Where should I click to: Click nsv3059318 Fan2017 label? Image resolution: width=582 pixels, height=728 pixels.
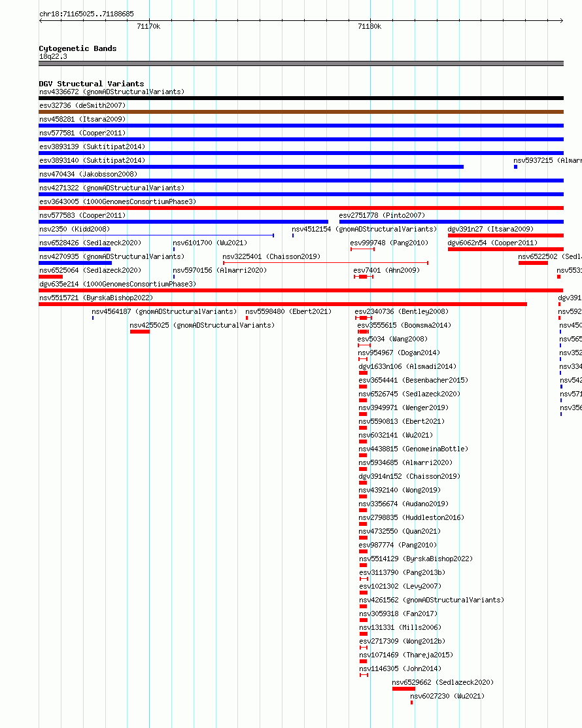pyautogui.click(x=399, y=614)
